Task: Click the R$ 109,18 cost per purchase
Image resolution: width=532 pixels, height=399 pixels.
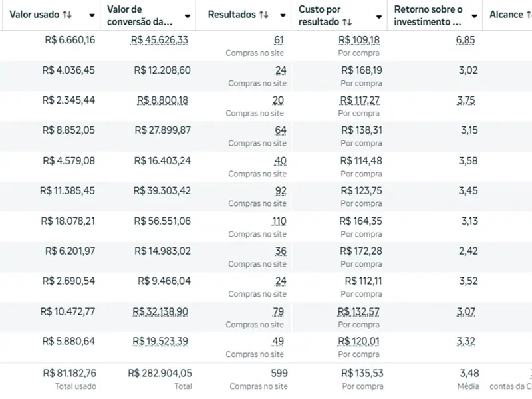Action: pyautogui.click(x=359, y=40)
